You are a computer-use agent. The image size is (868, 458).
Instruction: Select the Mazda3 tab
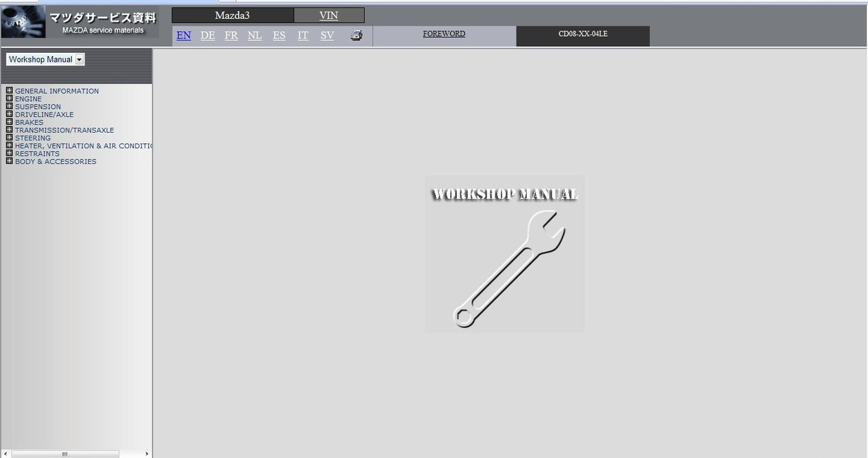click(x=233, y=15)
